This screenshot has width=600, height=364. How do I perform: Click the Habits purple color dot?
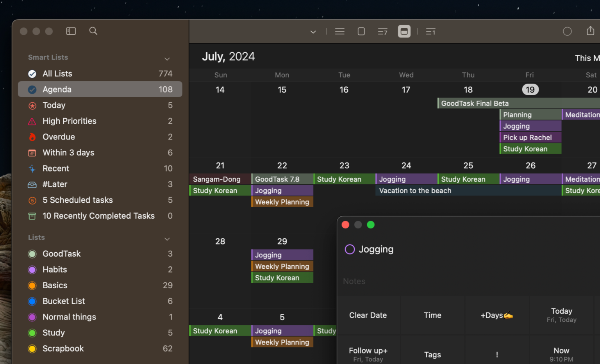(x=32, y=269)
